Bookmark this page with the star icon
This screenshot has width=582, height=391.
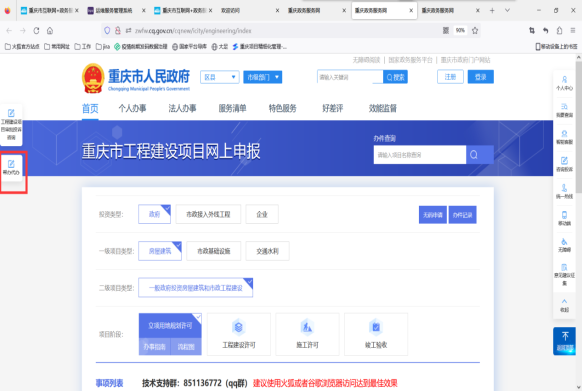tap(475, 31)
